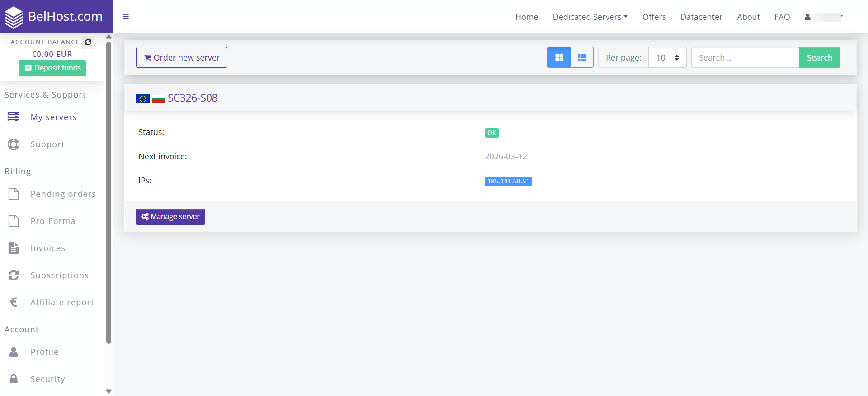Screen dimensions: 868x396
Task: Open Subscriptions in sidebar
Action: [59, 275]
